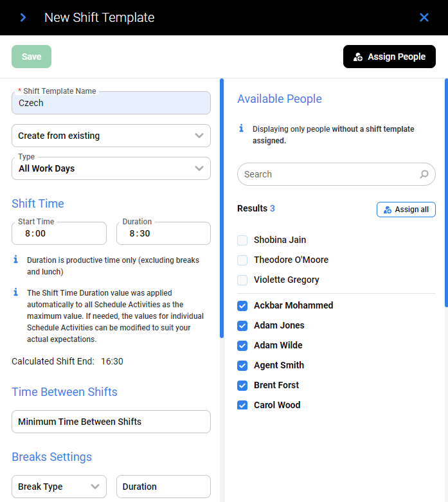Click info icon next to Duration note
448x502 pixels.
[16, 260]
